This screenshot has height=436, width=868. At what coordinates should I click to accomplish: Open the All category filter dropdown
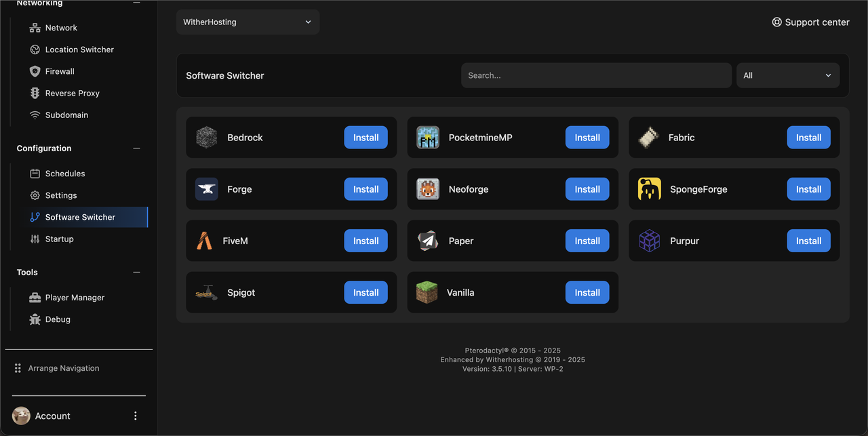point(788,75)
